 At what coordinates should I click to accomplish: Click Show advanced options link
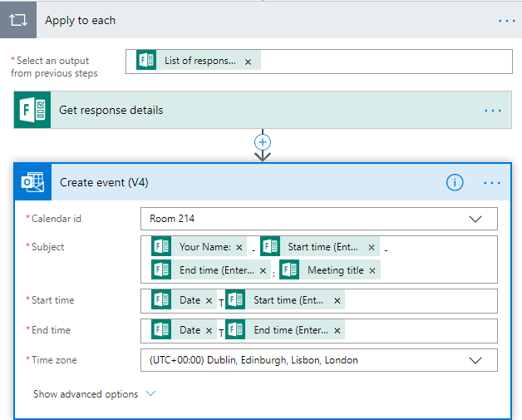tap(86, 394)
